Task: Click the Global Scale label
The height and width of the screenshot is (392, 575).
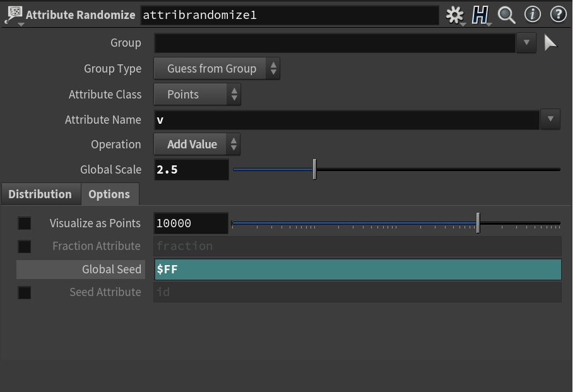Action: coord(110,170)
